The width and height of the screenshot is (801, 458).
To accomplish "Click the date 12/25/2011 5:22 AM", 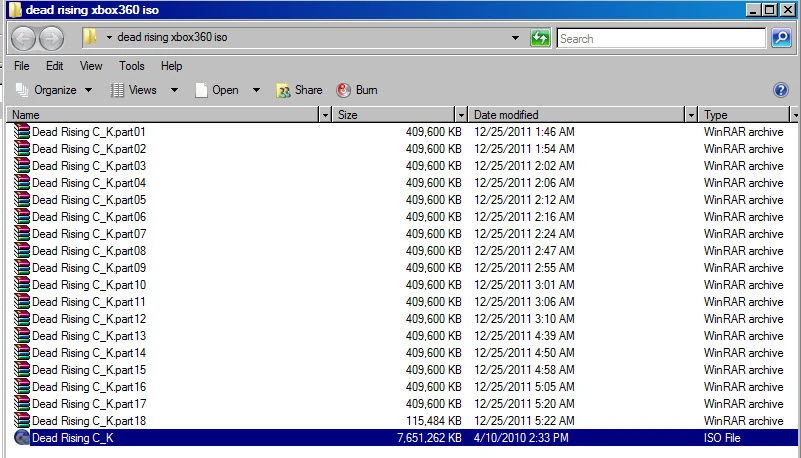I will (524, 421).
